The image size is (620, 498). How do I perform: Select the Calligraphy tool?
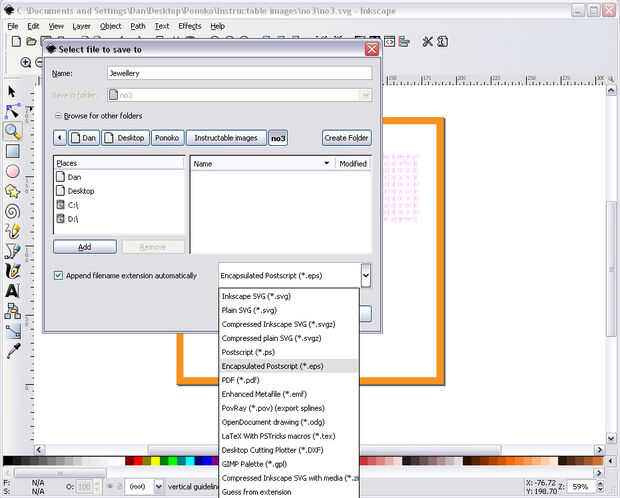coord(13,271)
